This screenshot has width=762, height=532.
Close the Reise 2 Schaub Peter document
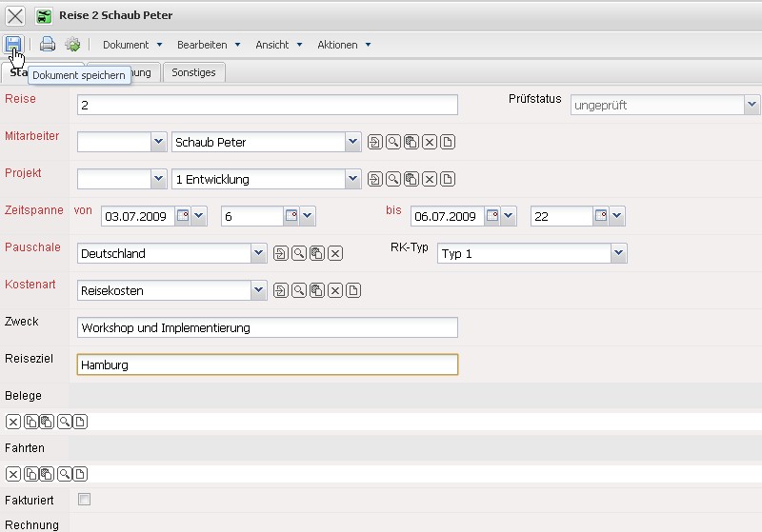click(15, 16)
